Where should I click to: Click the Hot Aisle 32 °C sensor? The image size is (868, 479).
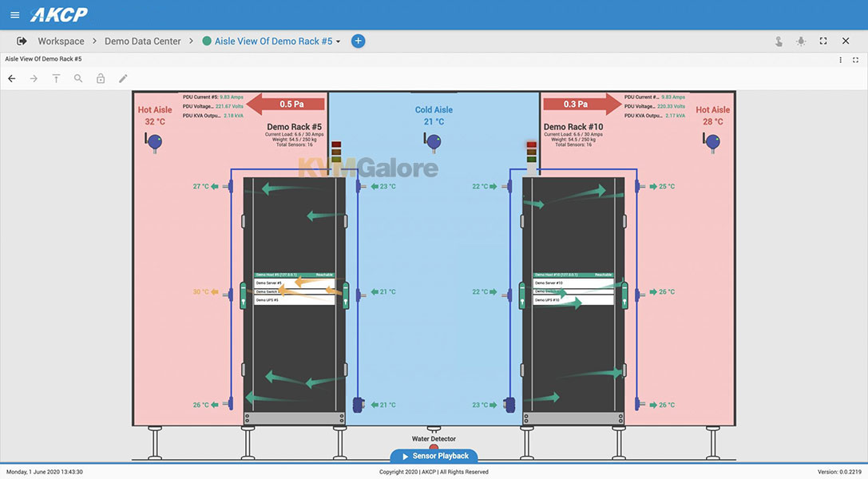pos(155,141)
